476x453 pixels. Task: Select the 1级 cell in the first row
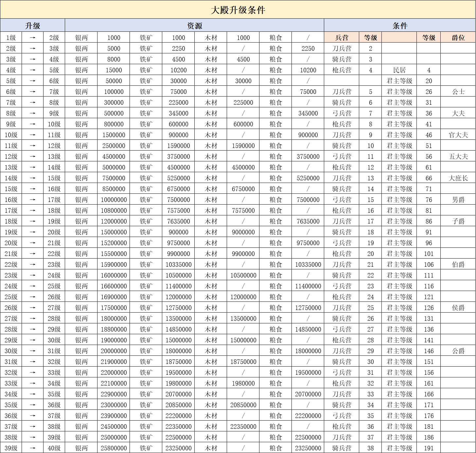(x=11, y=38)
